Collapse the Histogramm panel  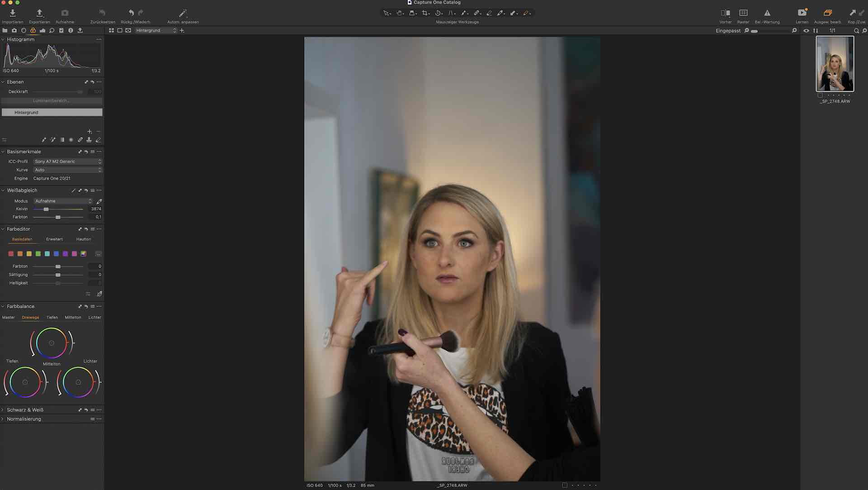3,39
